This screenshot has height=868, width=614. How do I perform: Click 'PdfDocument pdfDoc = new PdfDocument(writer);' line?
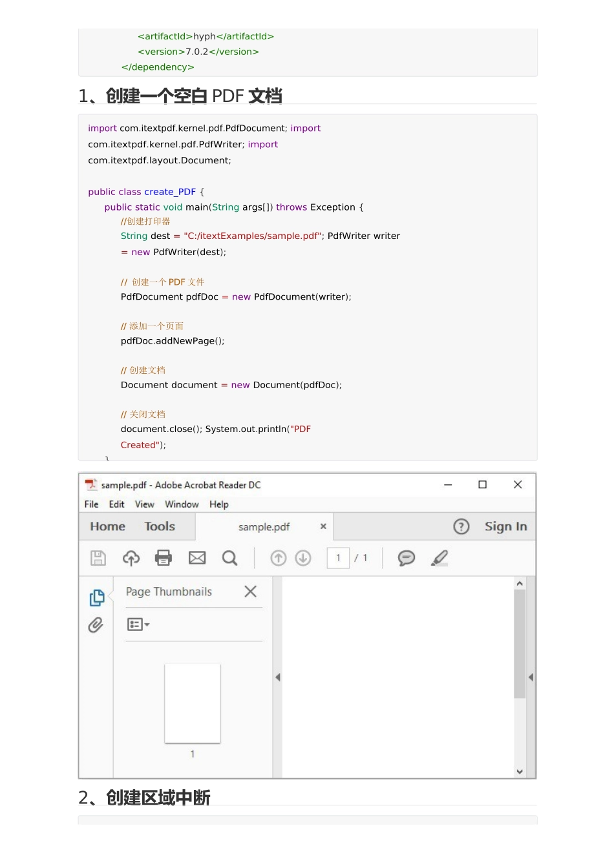pyautogui.click(x=236, y=297)
